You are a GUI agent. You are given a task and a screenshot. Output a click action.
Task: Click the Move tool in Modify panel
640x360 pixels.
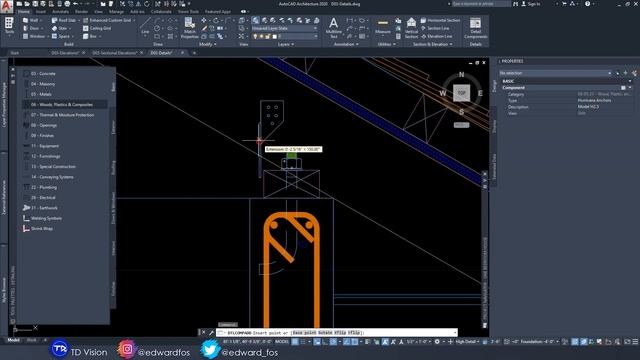tap(204, 20)
